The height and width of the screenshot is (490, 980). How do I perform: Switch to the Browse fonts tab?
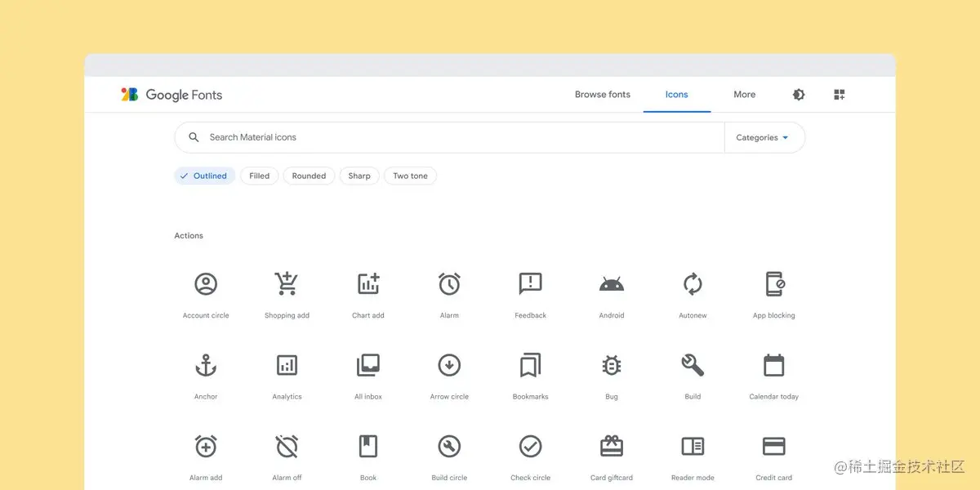click(602, 94)
